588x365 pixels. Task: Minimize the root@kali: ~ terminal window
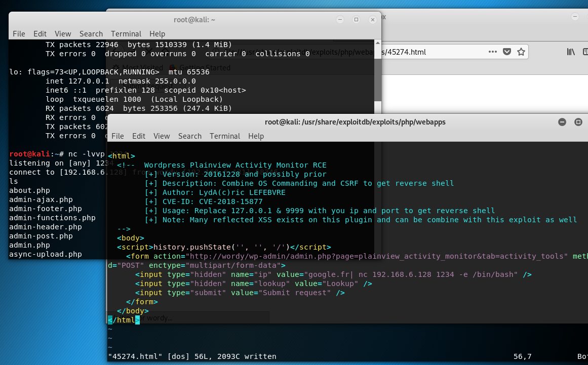point(340,19)
